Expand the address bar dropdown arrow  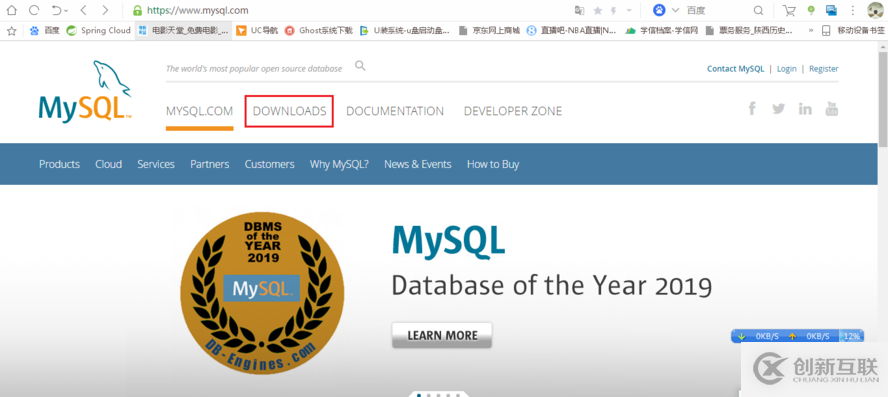click(x=629, y=10)
